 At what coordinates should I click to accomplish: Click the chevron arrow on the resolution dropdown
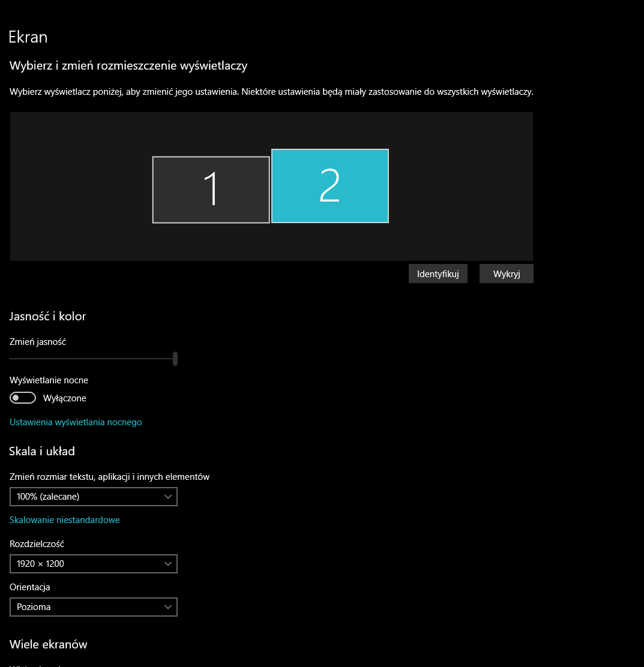point(168,564)
